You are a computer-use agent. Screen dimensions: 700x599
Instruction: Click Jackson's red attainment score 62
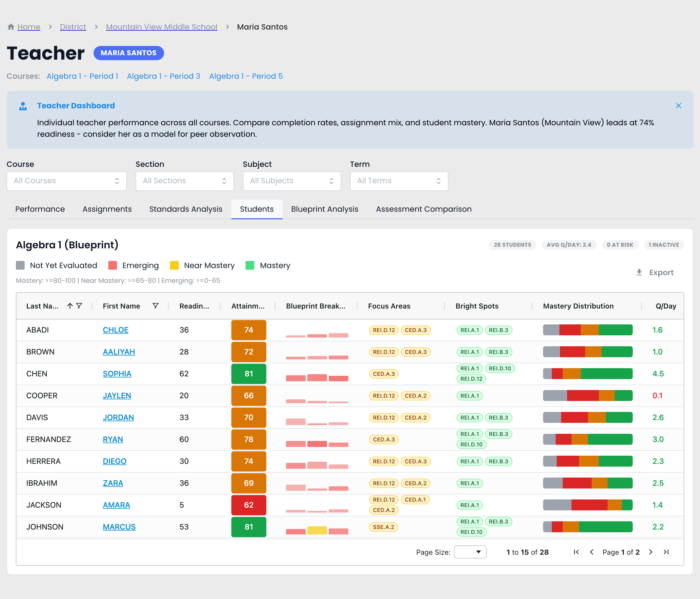pyautogui.click(x=249, y=505)
